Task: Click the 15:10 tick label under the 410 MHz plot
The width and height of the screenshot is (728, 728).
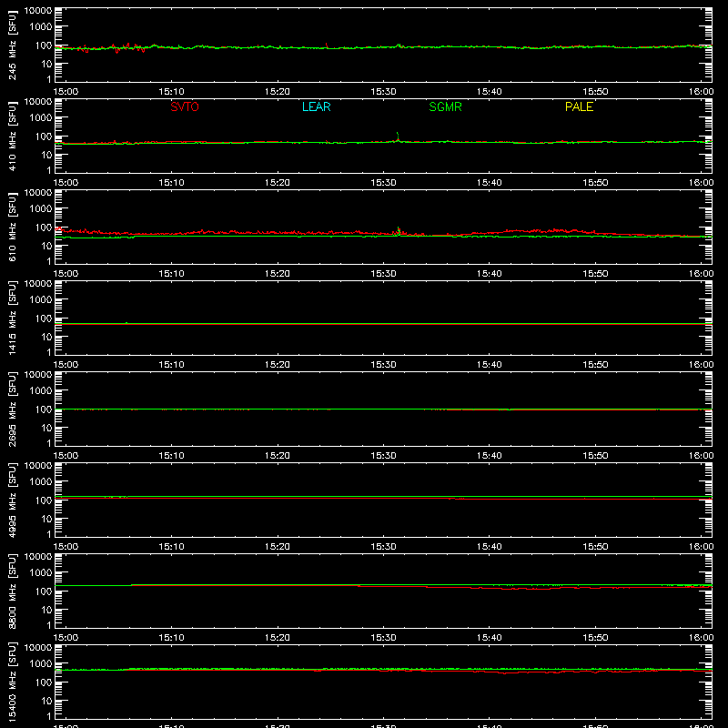Action: coord(171,183)
